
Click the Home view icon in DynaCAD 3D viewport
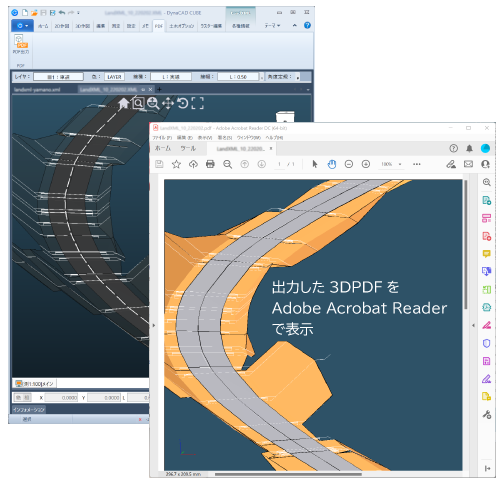coord(123,103)
